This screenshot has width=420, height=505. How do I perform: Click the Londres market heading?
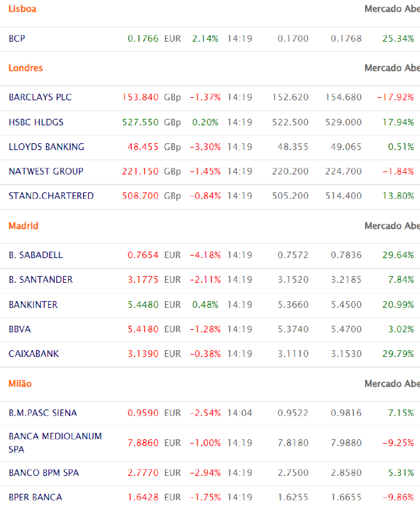click(x=26, y=68)
